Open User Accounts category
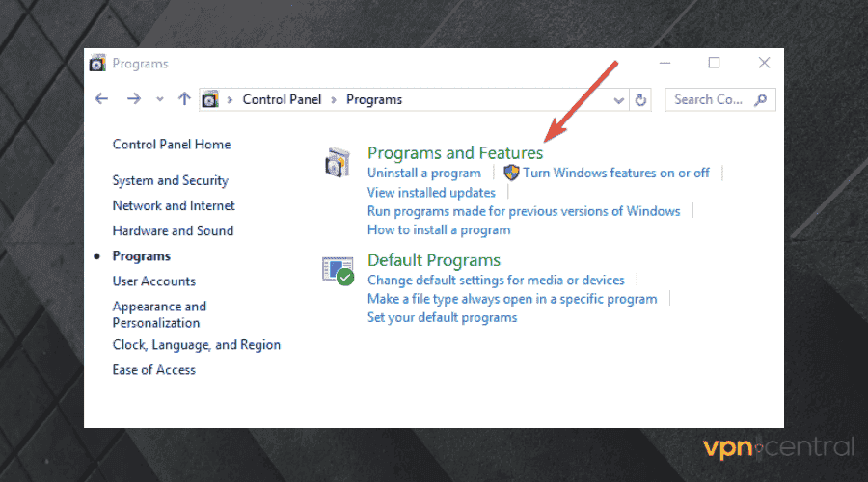This screenshot has height=482, width=868. click(154, 281)
